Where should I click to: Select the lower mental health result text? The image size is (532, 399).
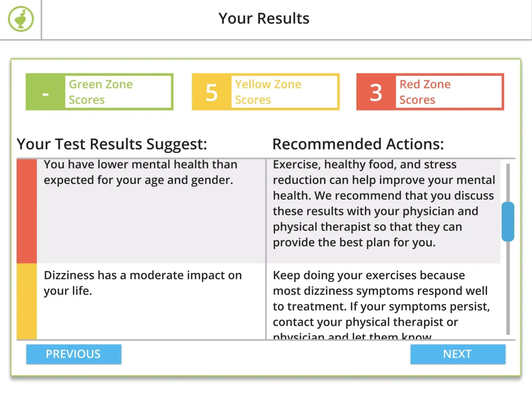click(x=140, y=172)
